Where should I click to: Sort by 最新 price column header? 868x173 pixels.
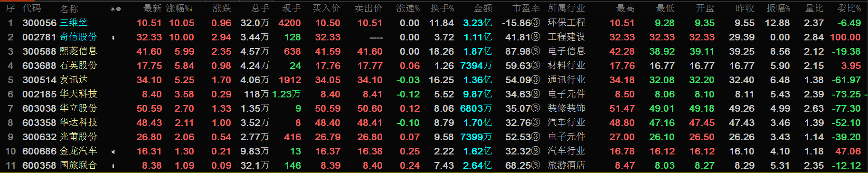point(152,9)
